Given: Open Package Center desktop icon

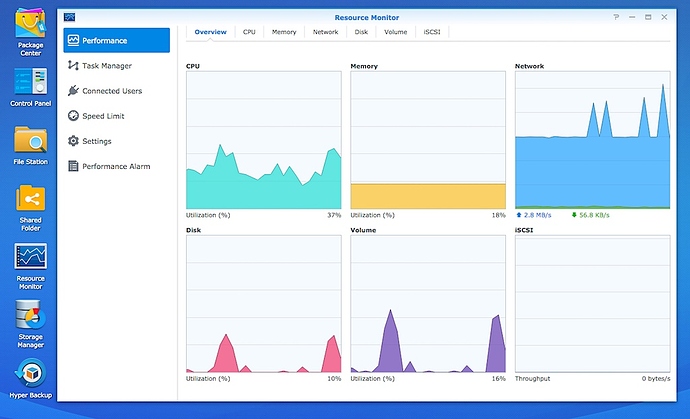Looking at the screenshot, I should [x=30, y=32].
